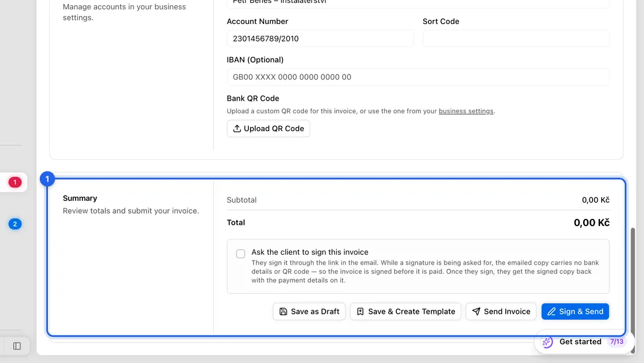Click Save & Create Template button
Image resolution: width=644 pixels, height=363 pixels.
pos(406,311)
